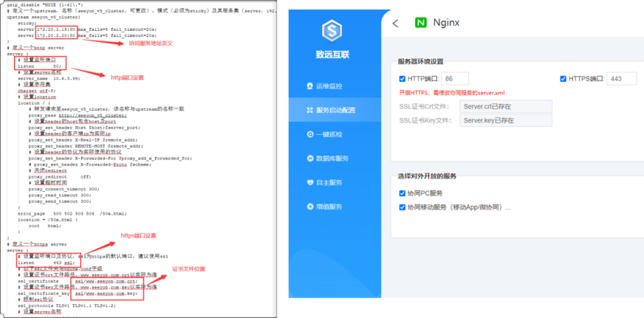Click the HTTPS port field showing 443
The width and height of the screenshot is (644, 318).
(x=621, y=79)
